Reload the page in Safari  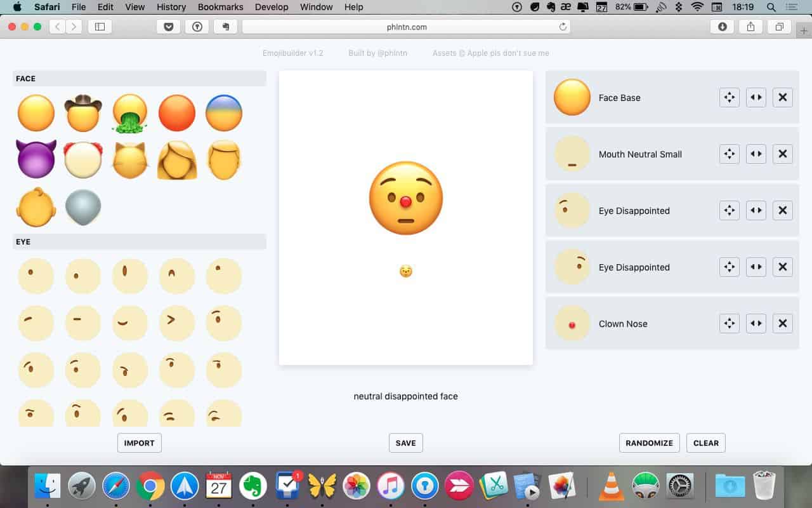(x=563, y=27)
